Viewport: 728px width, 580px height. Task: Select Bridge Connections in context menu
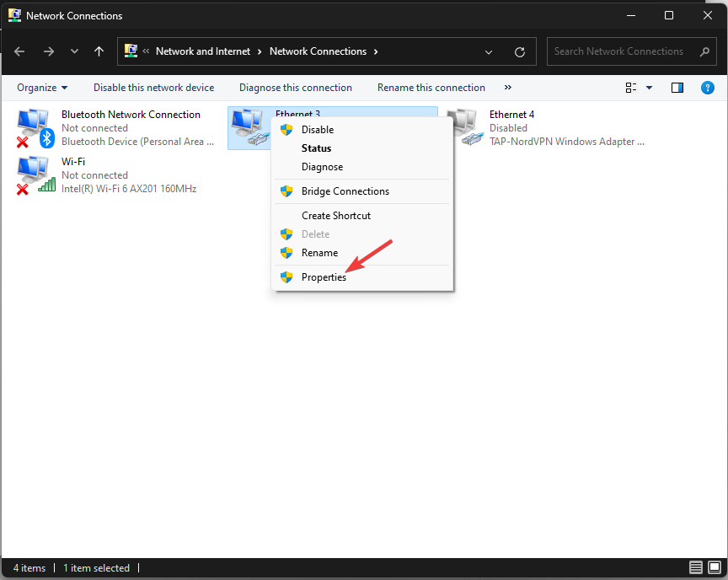coord(345,191)
